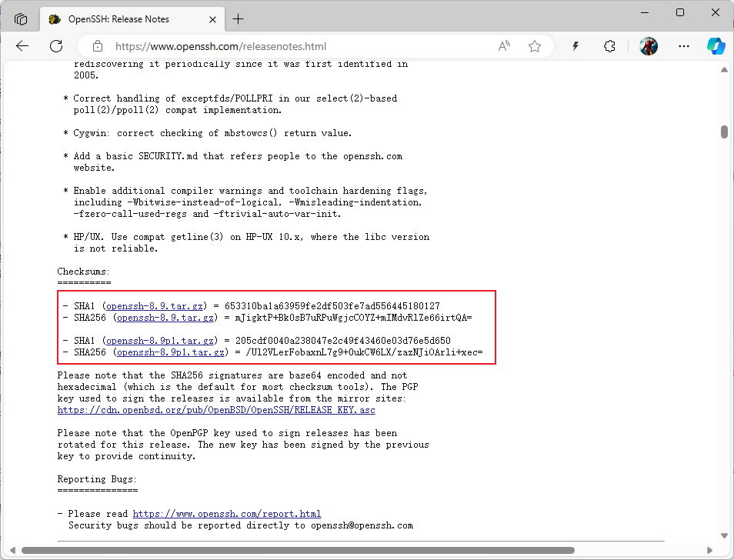Screen dimensions: 734x560
Task: Open a new tab with plus button
Action: click(x=239, y=19)
